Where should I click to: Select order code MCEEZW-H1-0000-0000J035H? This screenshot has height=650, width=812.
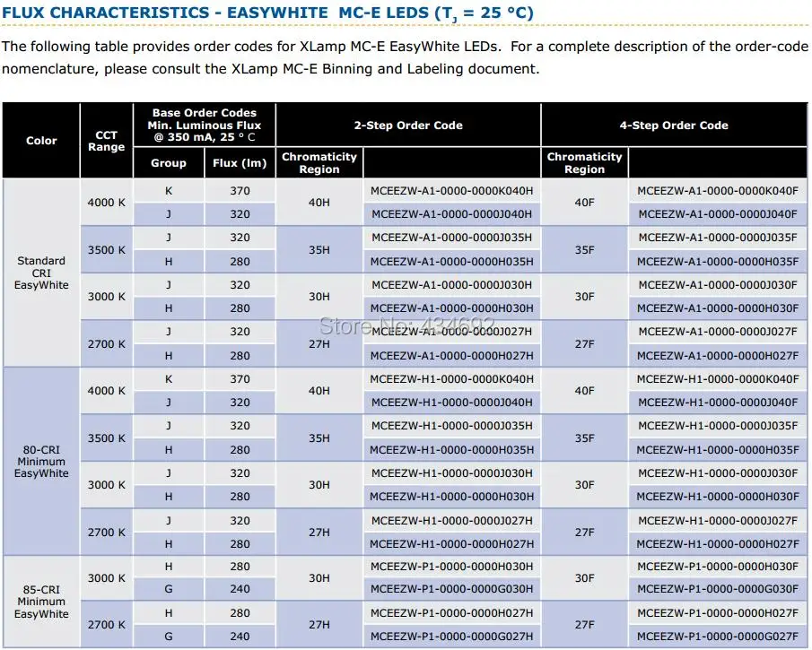(x=451, y=426)
